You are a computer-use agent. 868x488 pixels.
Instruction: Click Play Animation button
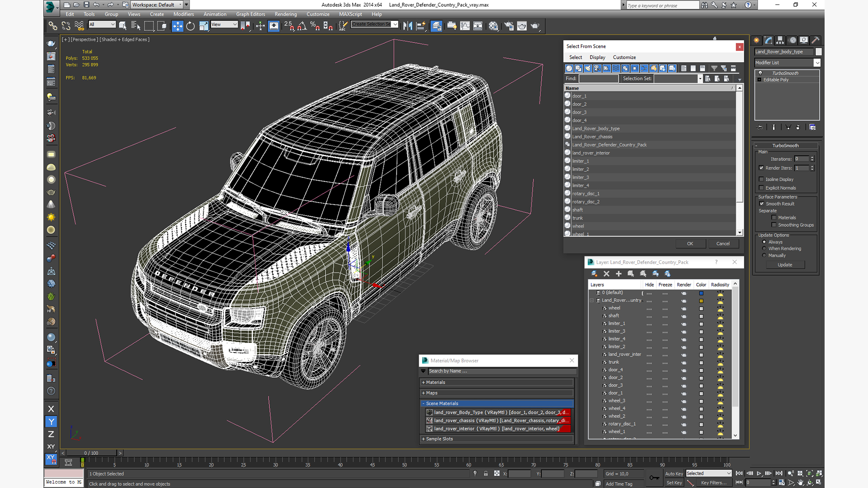click(x=759, y=474)
